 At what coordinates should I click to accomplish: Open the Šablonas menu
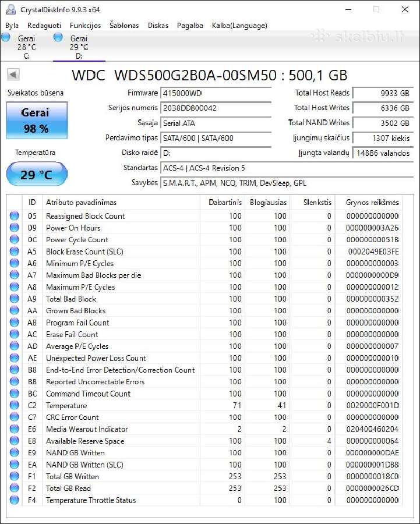coord(124,26)
